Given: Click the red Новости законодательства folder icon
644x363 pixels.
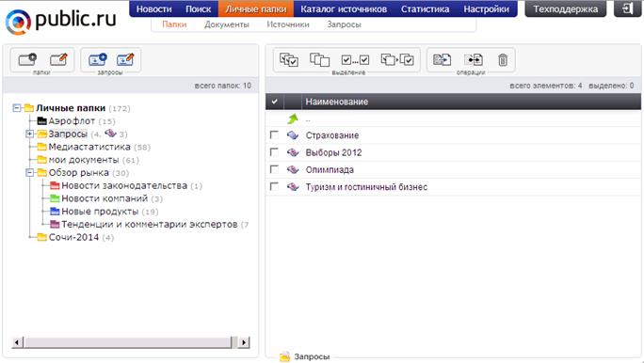Looking at the screenshot, I should 55,185.
